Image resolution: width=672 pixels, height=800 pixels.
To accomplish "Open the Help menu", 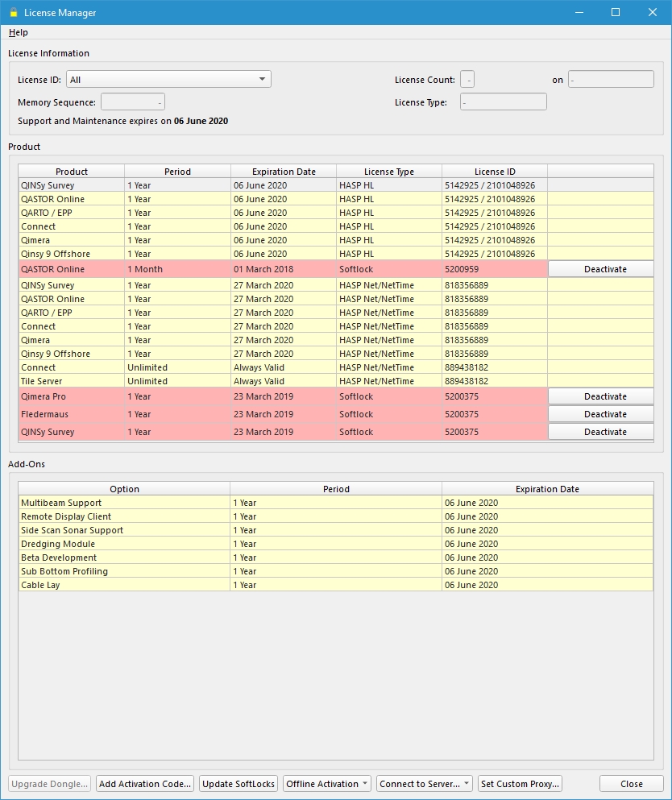I will click(18, 32).
